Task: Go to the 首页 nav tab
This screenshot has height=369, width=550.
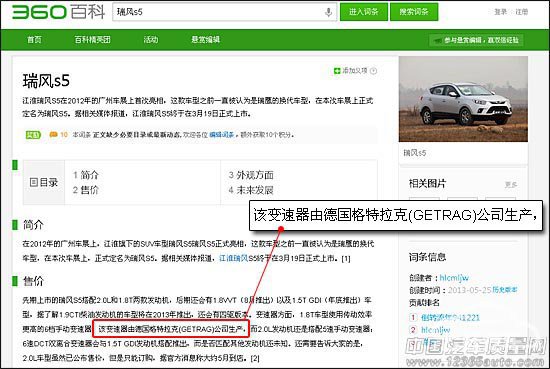Action: tap(34, 40)
